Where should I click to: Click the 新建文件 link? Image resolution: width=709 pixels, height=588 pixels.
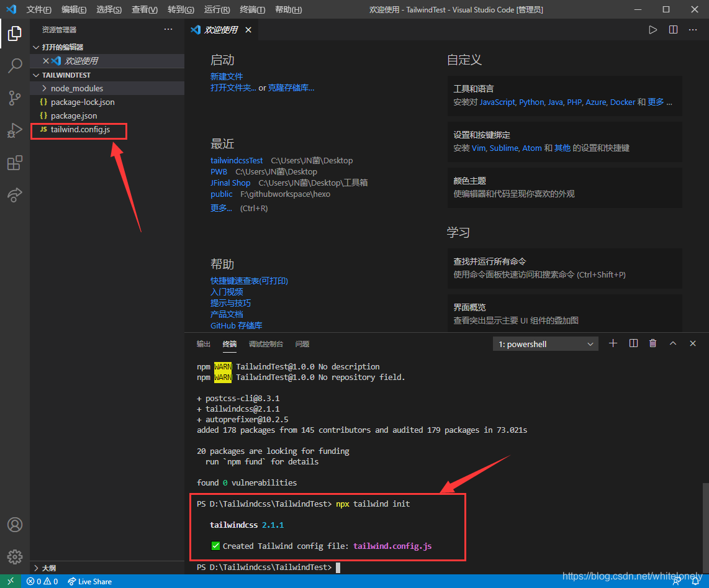pos(227,76)
